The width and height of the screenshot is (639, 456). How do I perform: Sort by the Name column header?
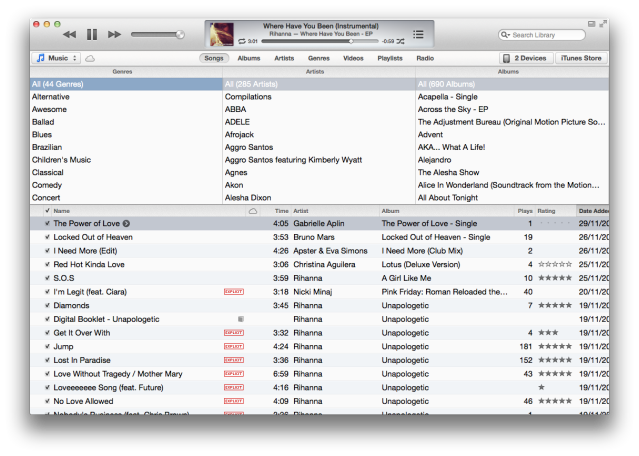(x=149, y=211)
